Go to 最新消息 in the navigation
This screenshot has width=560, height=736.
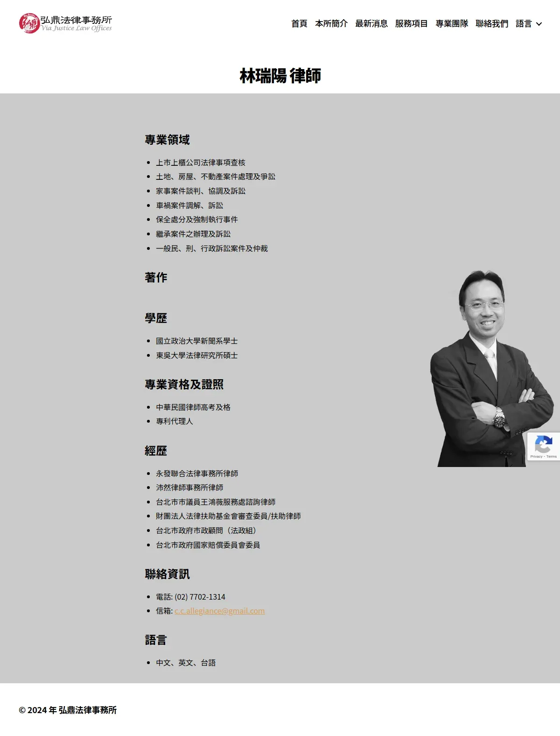click(371, 23)
